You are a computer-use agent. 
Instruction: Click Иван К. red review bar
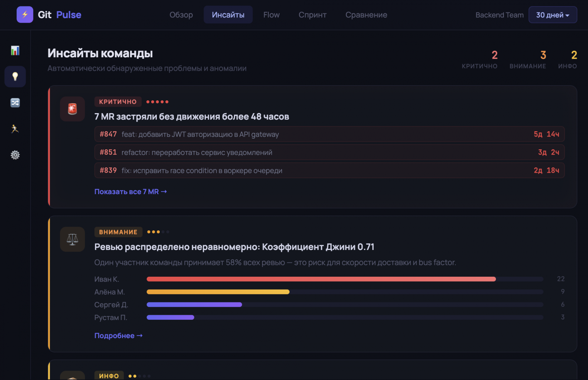[321, 279]
